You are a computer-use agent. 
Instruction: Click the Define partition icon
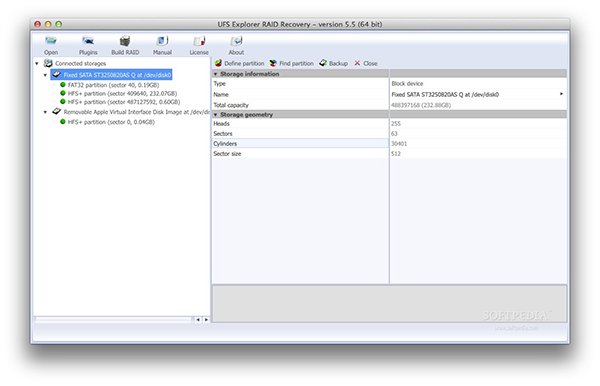pos(218,63)
